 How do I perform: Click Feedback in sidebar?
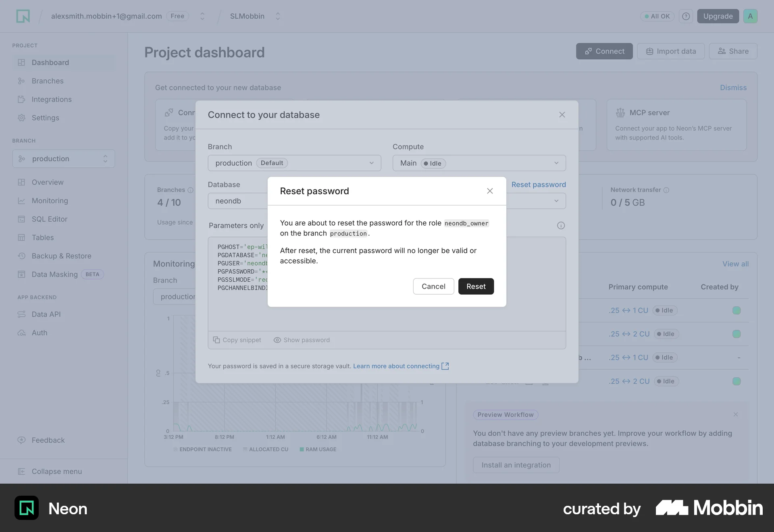tap(41, 440)
